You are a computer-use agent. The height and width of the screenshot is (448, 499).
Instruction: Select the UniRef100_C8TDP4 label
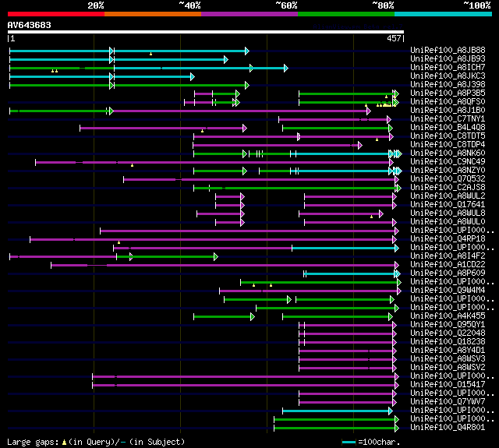coord(448,144)
